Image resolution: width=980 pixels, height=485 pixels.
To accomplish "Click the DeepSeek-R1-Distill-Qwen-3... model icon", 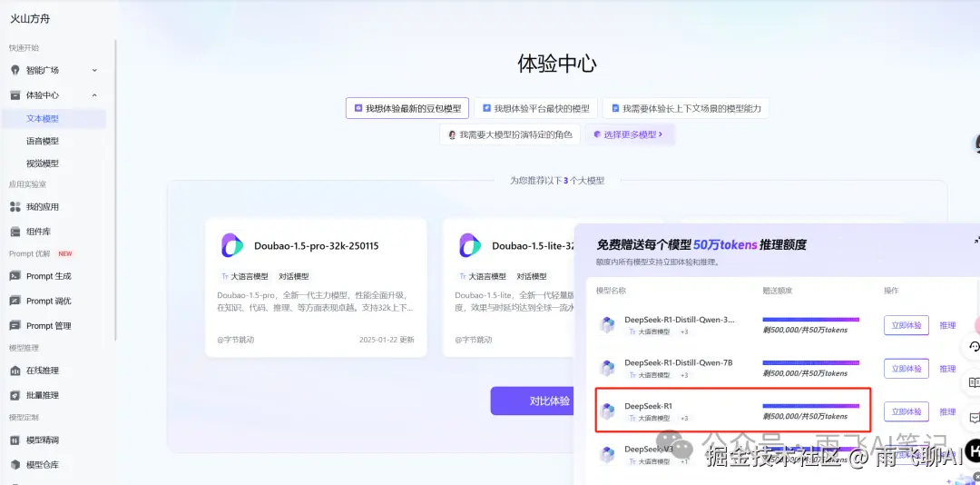I will [x=607, y=325].
